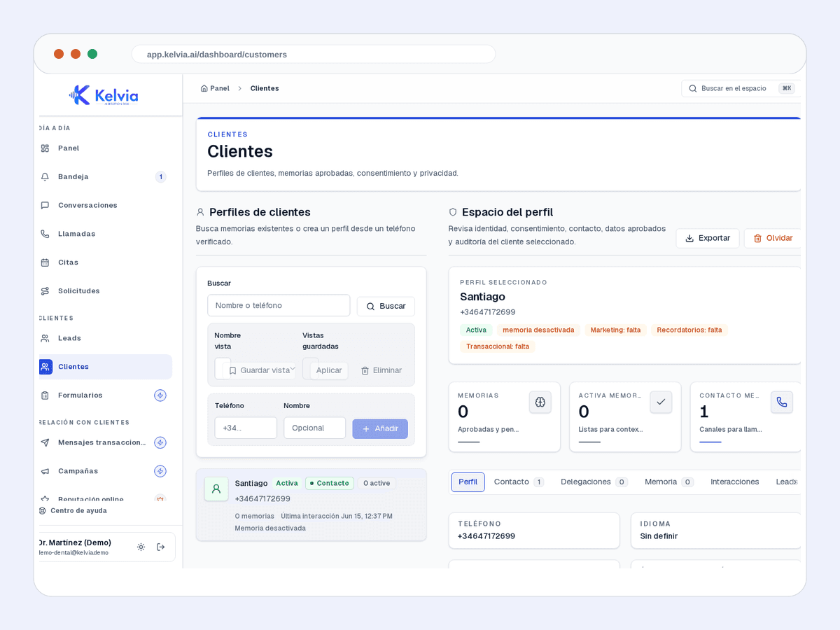This screenshot has width=840, height=630.
Task: Click the checkmark icon in Activa memor card
Action: pyautogui.click(x=661, y=402)
